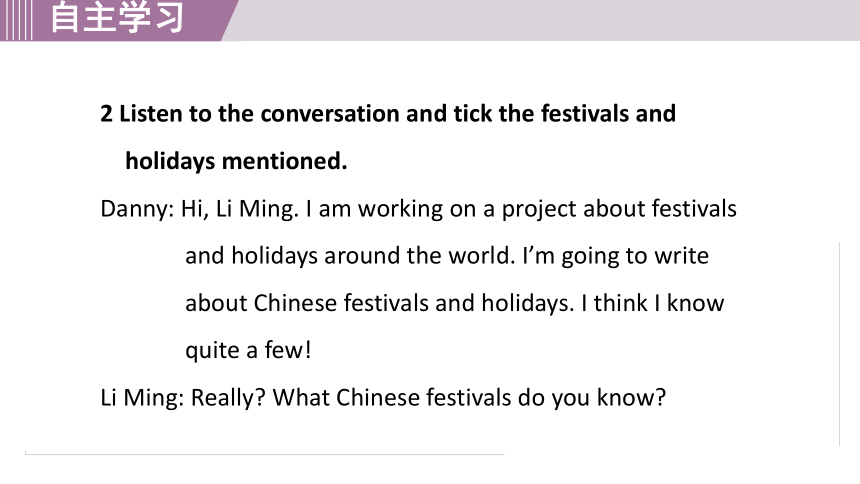Click the text 'holidays mentioned.'
The image size is (860, 484).
coord(236,161)
